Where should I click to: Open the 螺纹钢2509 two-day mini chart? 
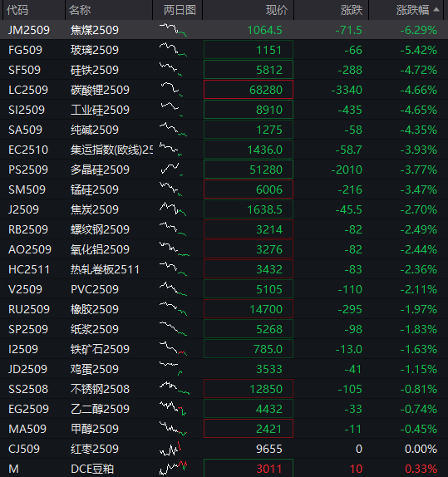pos(173,229)
